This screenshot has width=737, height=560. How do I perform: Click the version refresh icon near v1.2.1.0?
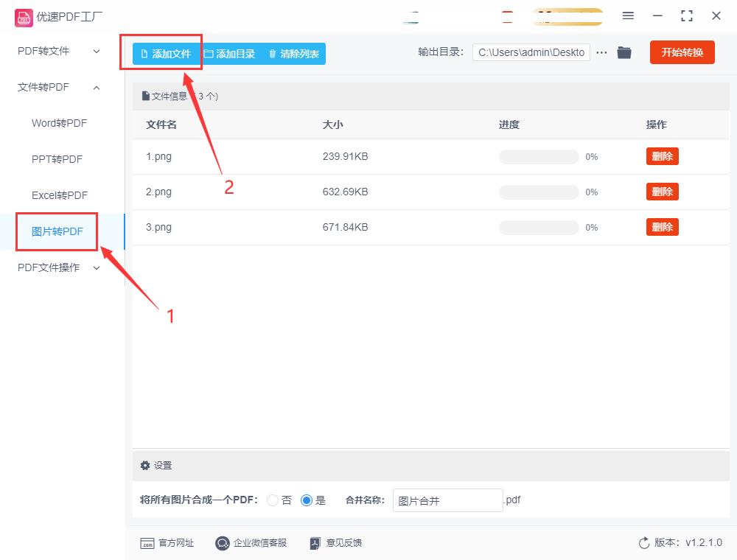643,542
